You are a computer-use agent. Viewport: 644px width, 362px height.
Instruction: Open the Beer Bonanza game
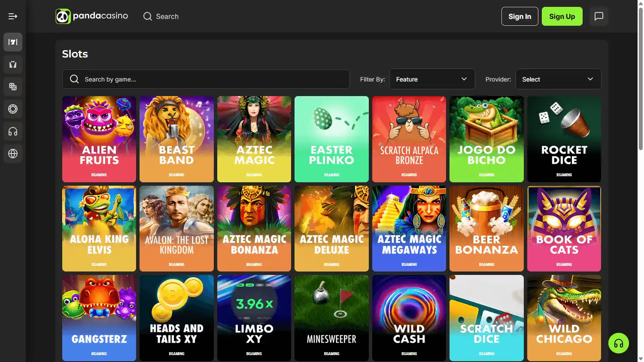point(486,229)
